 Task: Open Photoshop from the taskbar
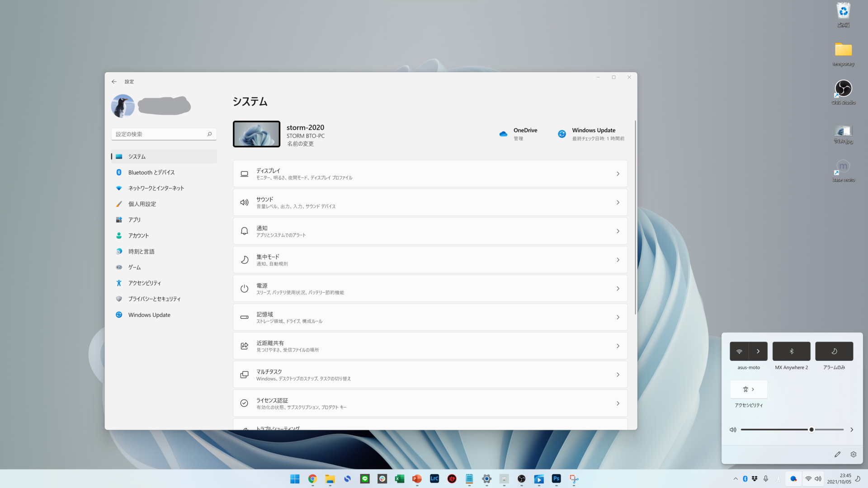coord(556,479)
